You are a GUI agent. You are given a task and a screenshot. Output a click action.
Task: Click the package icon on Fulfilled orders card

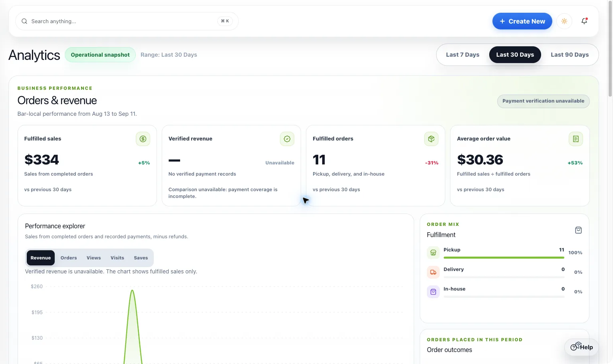431,139
